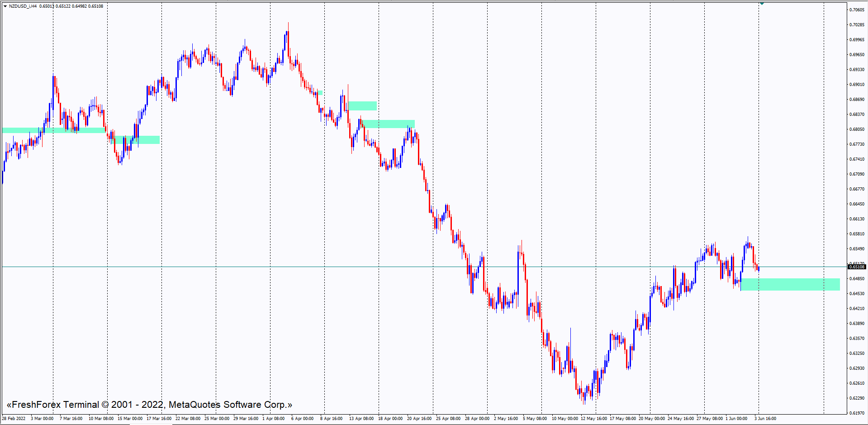Click the 0.70605 price scale label
This screenshot has width=868, height=425.
tap(856, 10)
